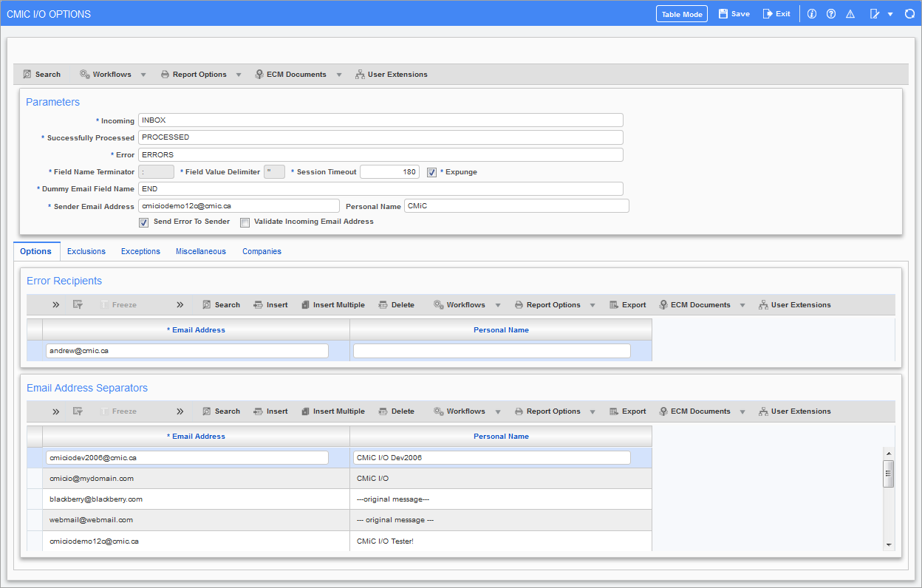The image size is (922, 588).
Task: Expand top toolbar Workflows dropdown arrow
Action: (143, 75)
